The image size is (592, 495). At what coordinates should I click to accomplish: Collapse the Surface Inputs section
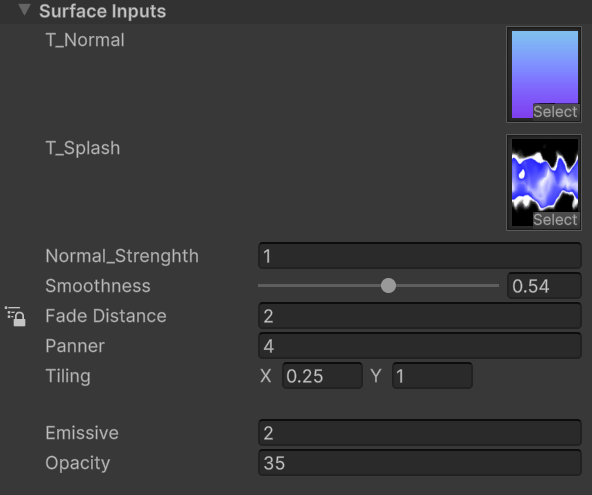coord(24,10)
